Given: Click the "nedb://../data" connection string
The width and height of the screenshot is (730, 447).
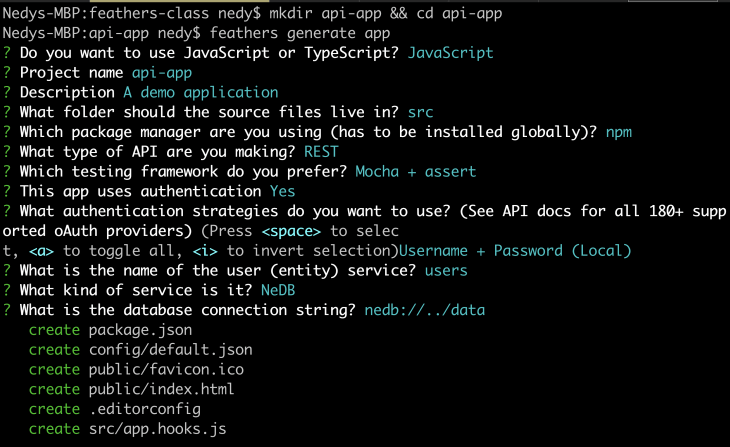Looking at the screenshot, I should coord(425,310).
